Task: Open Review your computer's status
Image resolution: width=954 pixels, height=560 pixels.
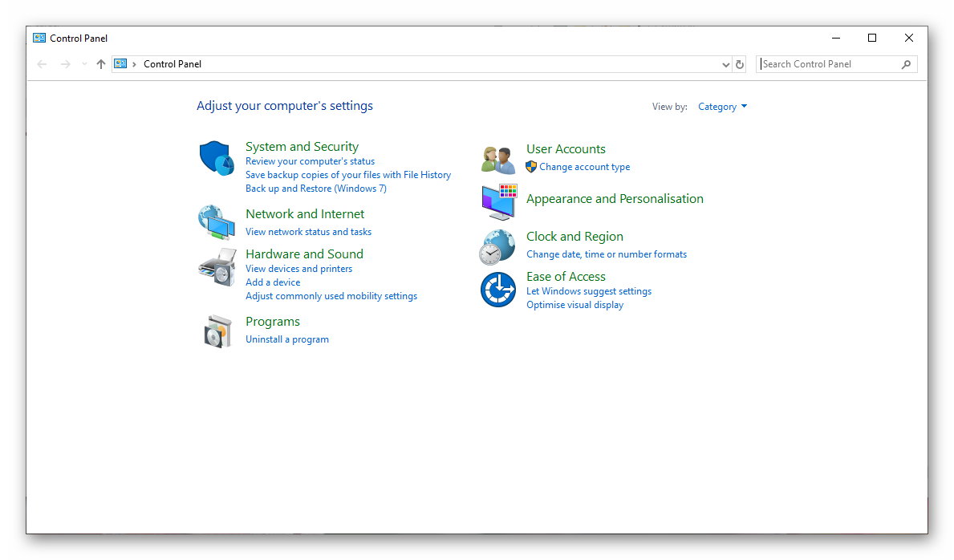Action: [310, 161]
